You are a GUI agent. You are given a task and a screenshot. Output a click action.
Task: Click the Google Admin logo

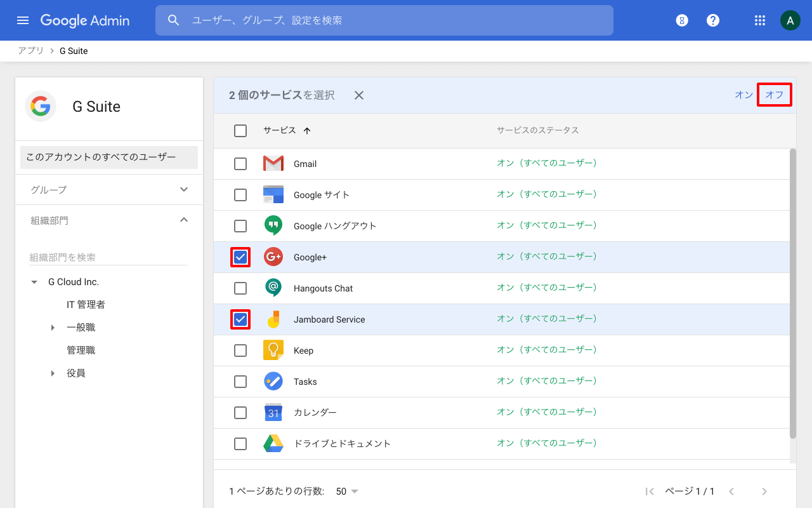coord(85,20)
